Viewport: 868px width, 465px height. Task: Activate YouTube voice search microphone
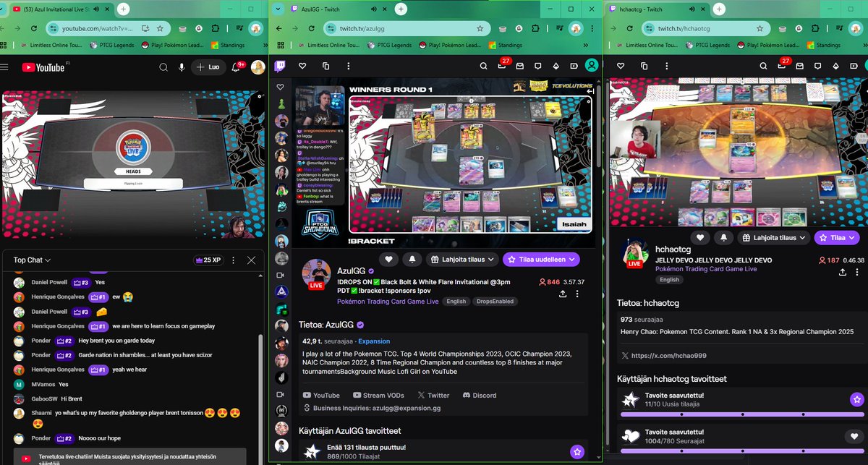182,67
